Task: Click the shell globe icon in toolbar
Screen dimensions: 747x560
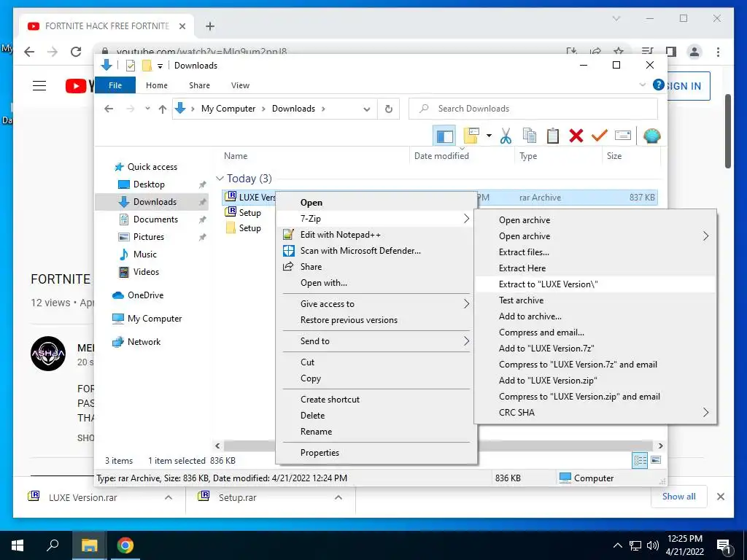Action: tap(651, 136)
